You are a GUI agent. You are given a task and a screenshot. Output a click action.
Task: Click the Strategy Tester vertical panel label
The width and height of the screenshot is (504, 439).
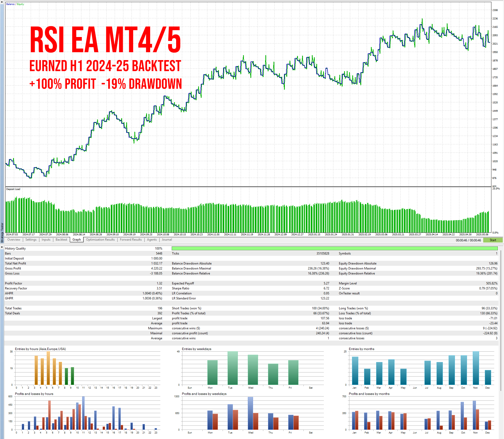click(2, 233)
